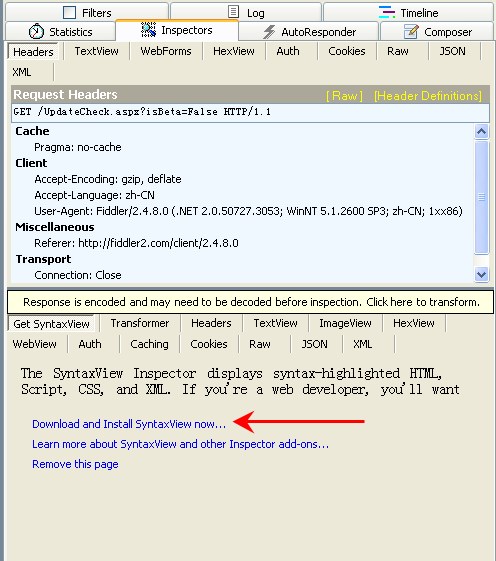Select the request XML tab
The height and width of the screenshot is (561, 496).
(22, 72)
